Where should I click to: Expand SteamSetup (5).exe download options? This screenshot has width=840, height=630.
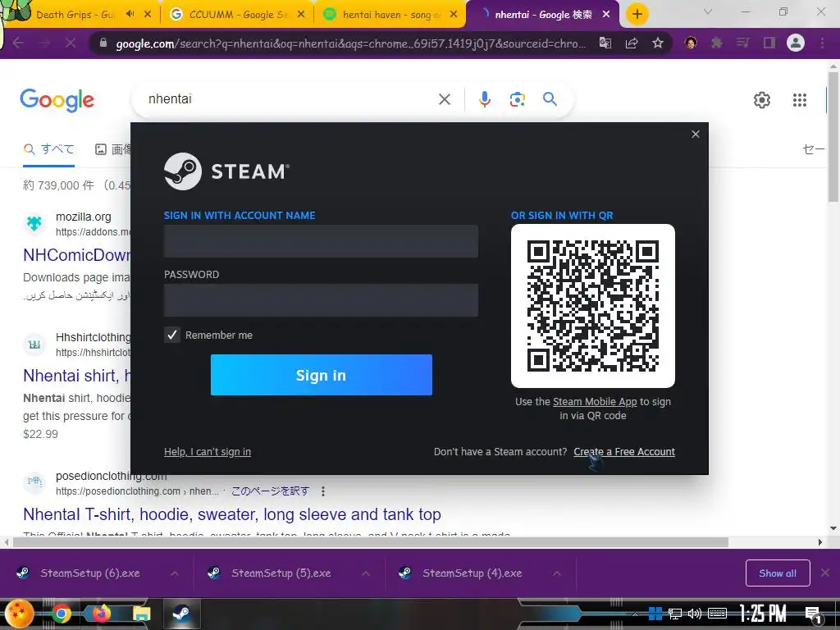(x=366, y=573)
